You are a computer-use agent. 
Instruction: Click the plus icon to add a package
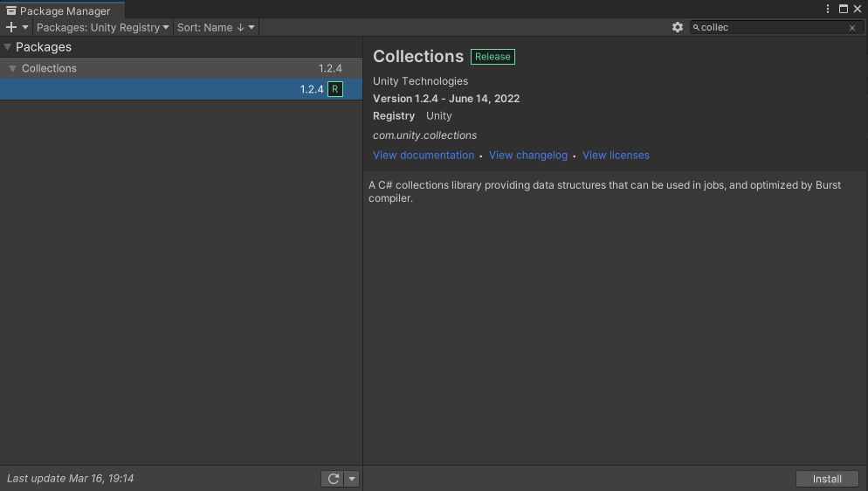pyautogui.click(x=11, y=27)
